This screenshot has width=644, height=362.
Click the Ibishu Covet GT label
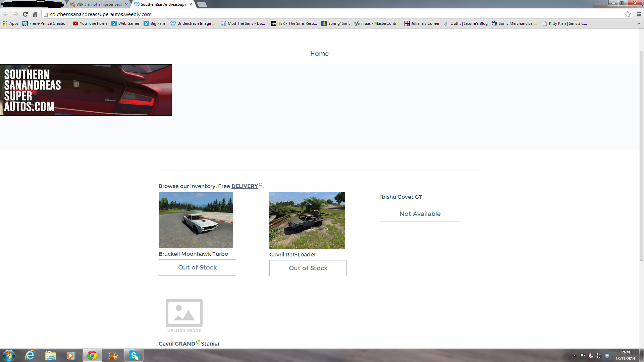point(401,197)
